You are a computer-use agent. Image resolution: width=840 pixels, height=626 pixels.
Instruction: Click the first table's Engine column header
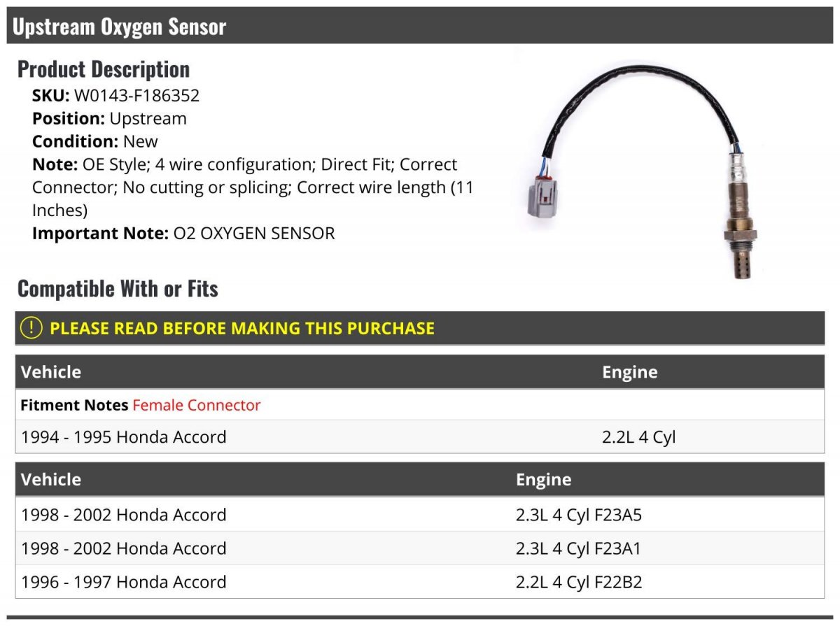tap(629, 372)
